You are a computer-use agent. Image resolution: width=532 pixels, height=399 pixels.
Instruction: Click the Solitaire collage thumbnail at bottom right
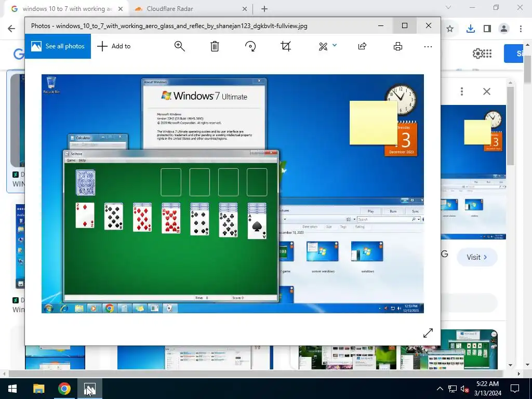tap(449, 350)
